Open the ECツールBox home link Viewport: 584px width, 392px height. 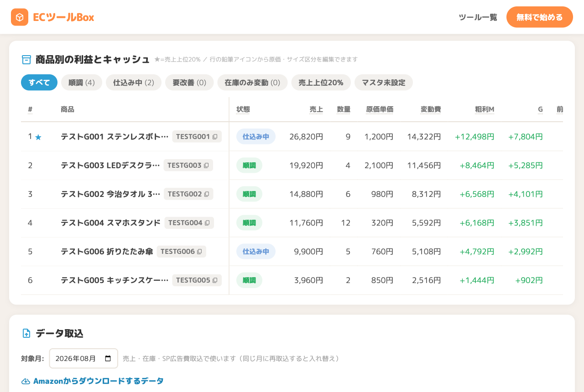(52, 17)
